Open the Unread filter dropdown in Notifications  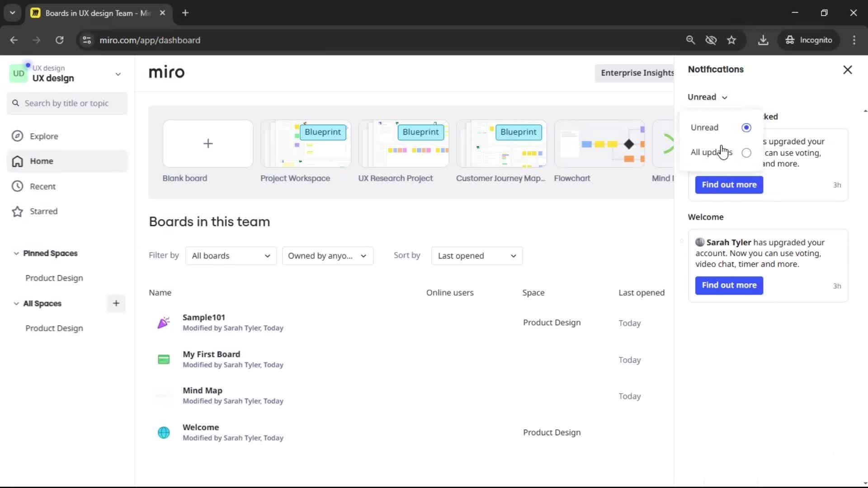(708, 97)
